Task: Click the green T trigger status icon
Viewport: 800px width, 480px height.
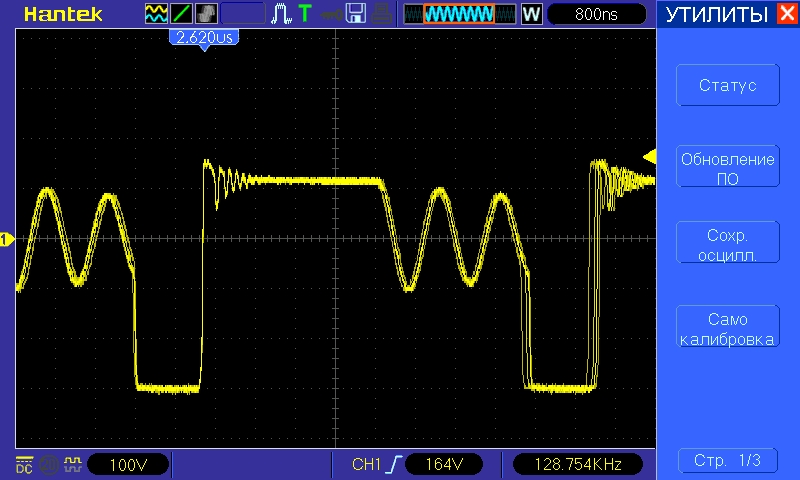Action: [x=305, y=14]
